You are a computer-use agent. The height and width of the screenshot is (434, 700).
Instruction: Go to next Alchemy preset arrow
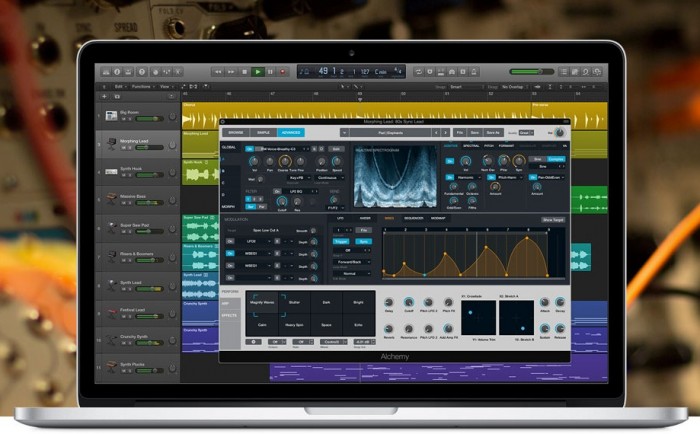[x=445, y=133]
